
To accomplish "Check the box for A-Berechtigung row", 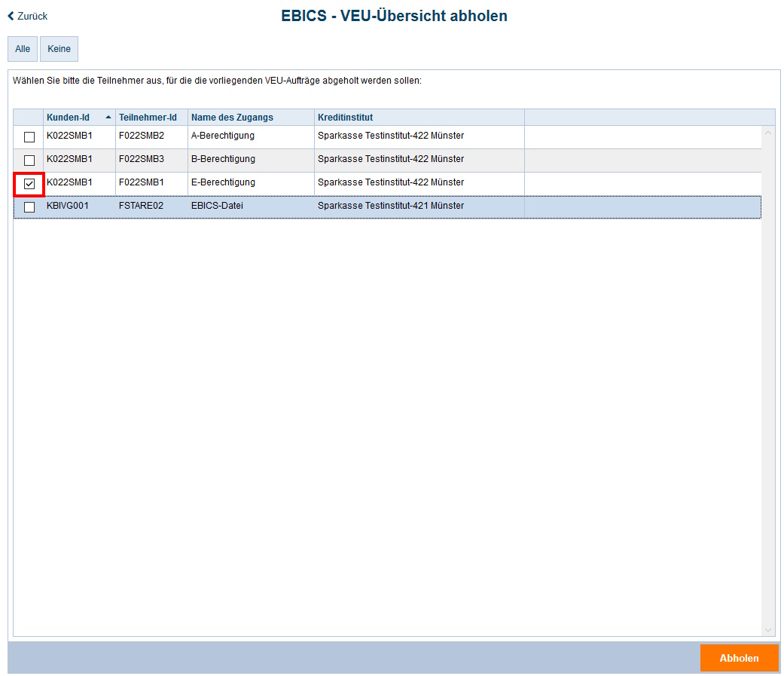I will click(x=29, y=137).
